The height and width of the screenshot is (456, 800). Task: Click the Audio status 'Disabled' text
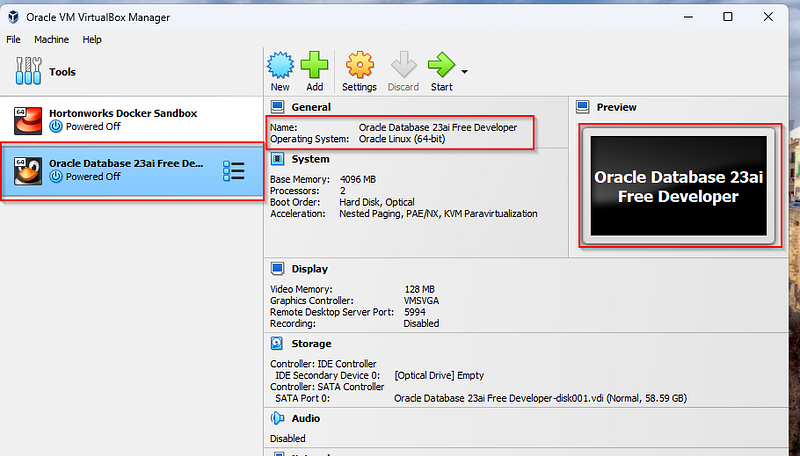[288, 439]
